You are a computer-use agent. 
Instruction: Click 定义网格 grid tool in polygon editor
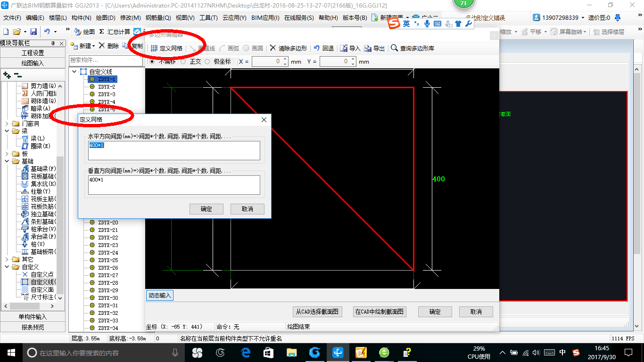tap(166, 48)
